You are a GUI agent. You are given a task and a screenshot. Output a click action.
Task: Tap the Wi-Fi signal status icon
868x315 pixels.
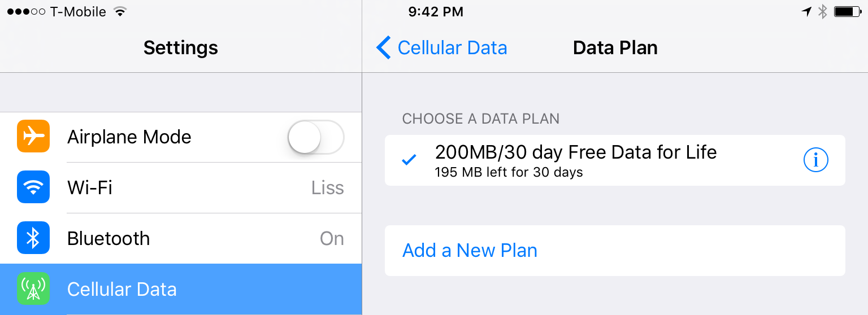pos(120,12)
